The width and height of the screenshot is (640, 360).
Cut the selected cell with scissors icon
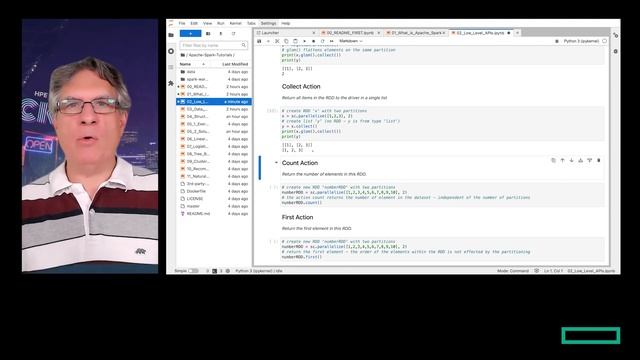[x=277, y=41]
